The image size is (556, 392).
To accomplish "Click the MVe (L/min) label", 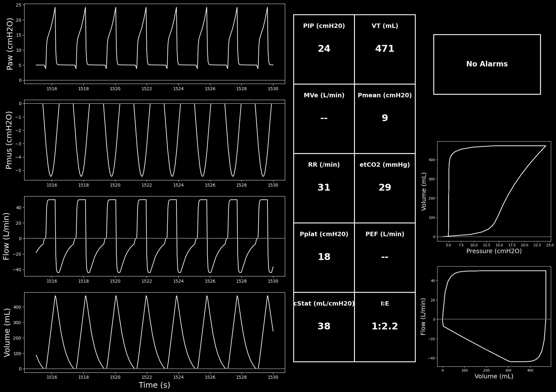I will [x=324, y=95].
